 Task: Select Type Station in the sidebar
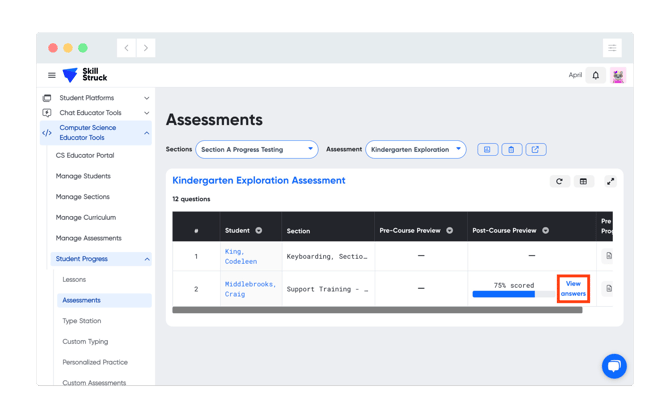point(82,321)
